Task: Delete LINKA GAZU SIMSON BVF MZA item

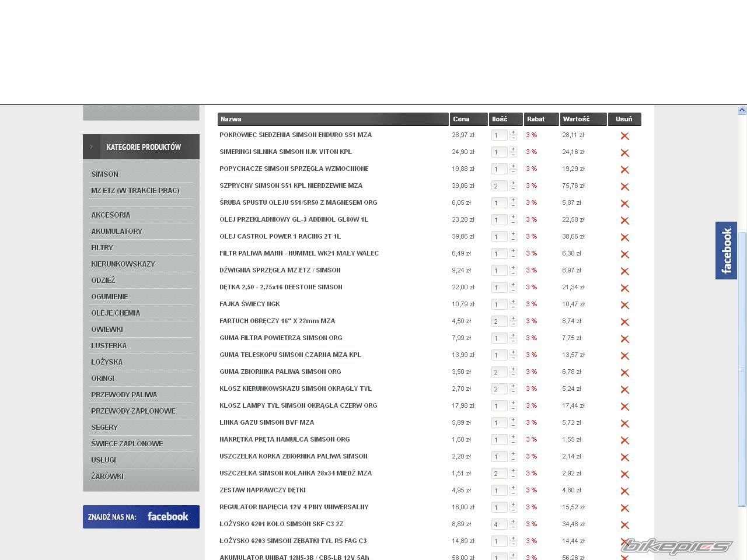Action: coord(624,423)
